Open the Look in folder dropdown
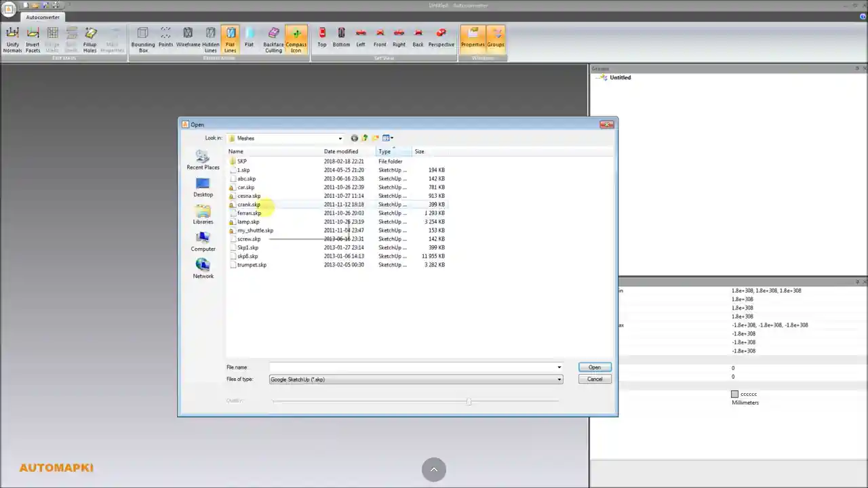The height and width of the screenshot is (488, 868). point(339,138)
